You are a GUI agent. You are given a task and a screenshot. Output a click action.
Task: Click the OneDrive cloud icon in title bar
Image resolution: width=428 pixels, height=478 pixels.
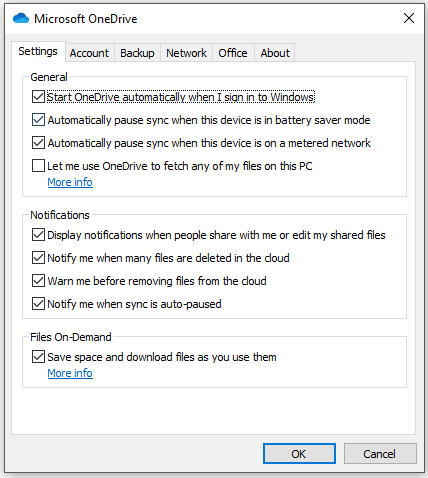[21, 18]
